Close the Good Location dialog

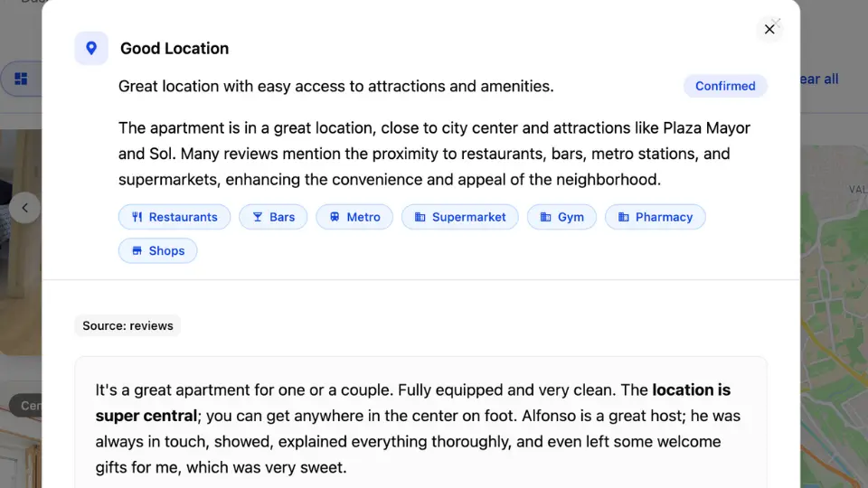tap(769, 29)
